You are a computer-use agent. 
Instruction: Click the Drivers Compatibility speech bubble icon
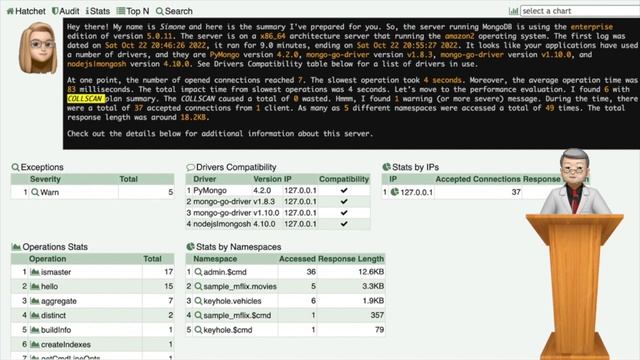click(190, 167)
